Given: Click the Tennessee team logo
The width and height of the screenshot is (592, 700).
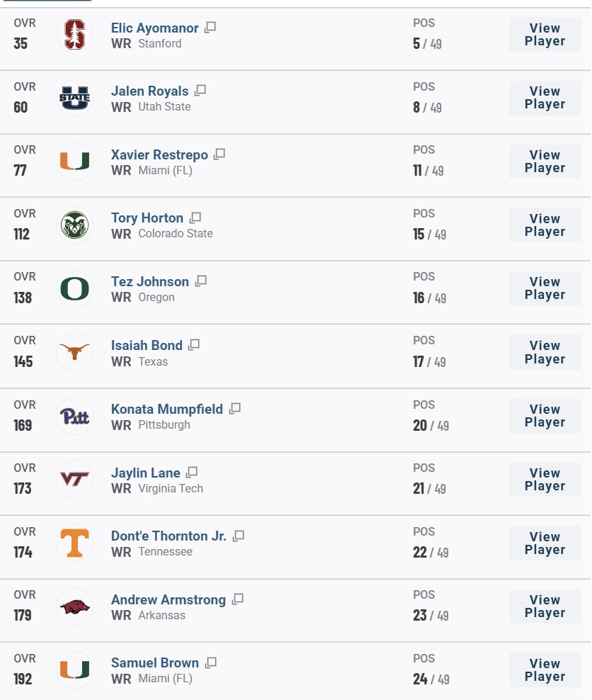Looking at the screenshot, I should coord(74,543).
